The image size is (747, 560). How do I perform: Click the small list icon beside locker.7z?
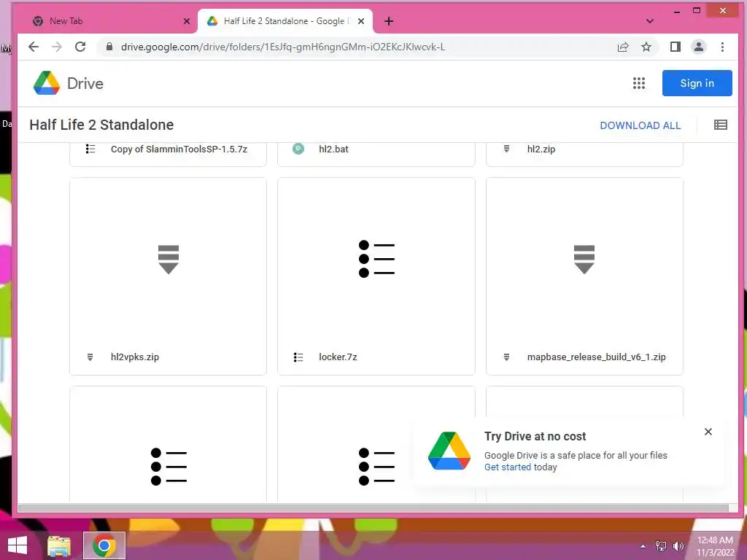(x=298, y=357)
